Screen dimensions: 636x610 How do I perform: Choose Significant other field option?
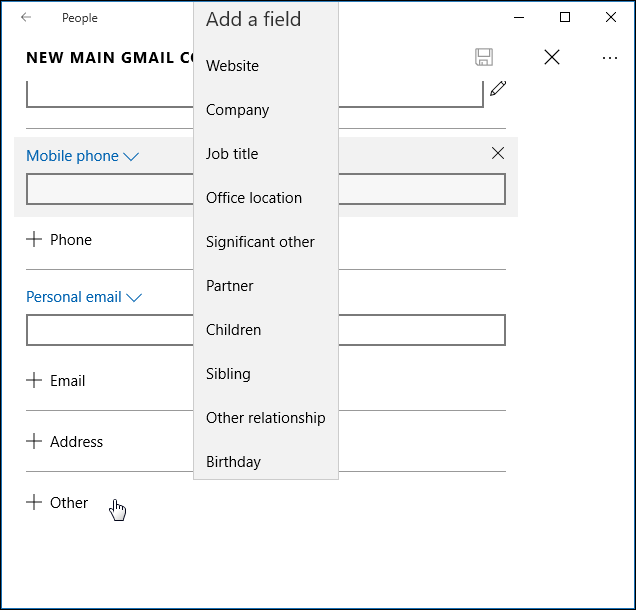tap(260, 242)
